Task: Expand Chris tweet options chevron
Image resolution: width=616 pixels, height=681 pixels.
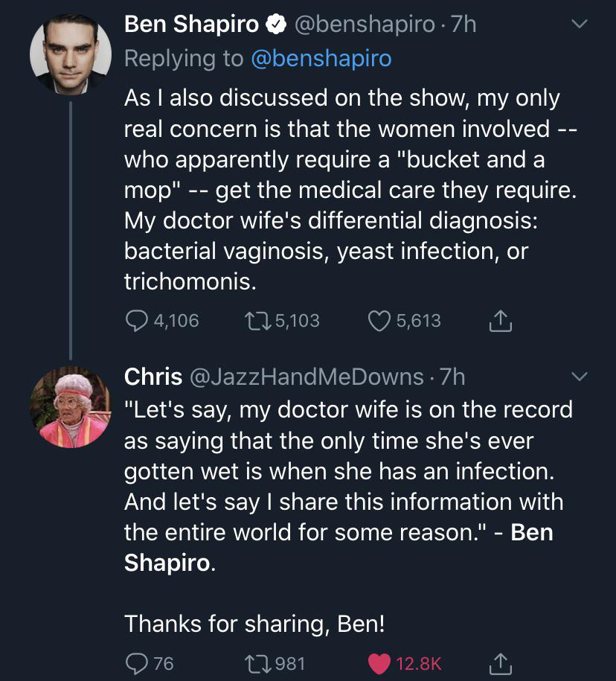Action: coord(579,377)
